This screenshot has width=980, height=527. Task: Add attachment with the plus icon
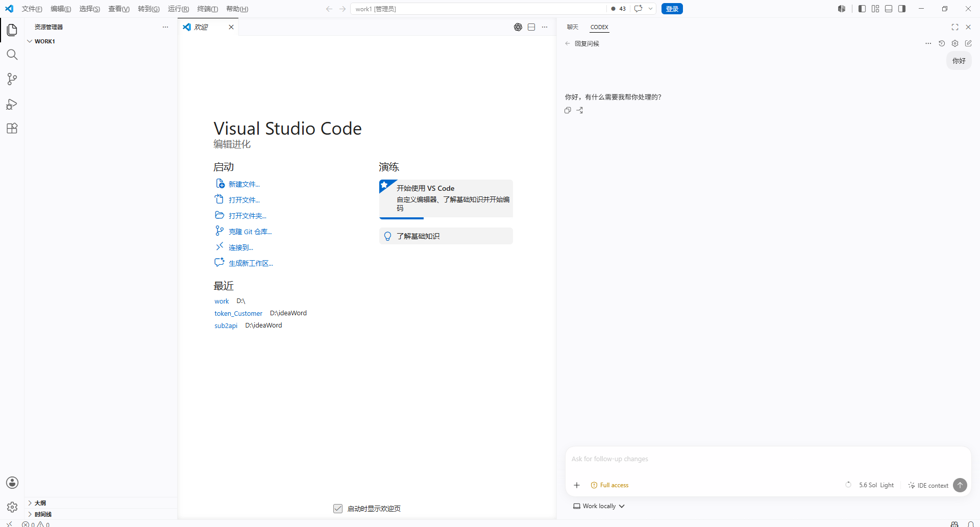pos(577,485)
